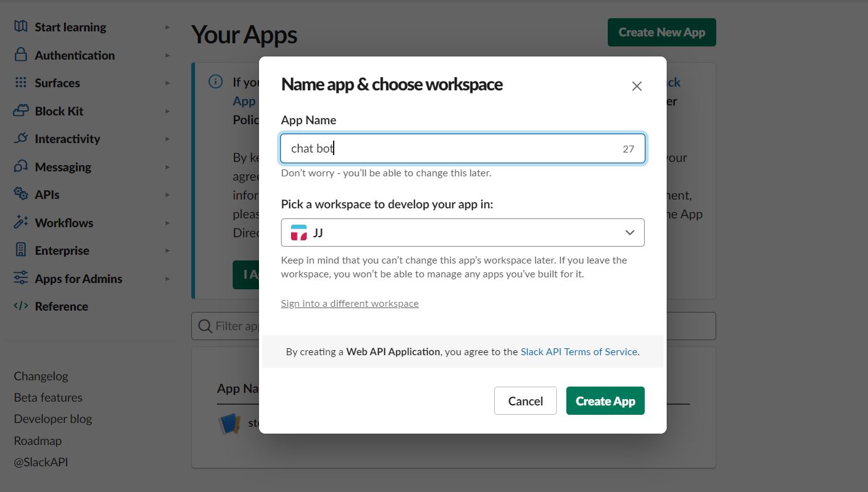
Task: Open Surfaces in sidebar
Action: pyautogui.click(x=57, y=83)
